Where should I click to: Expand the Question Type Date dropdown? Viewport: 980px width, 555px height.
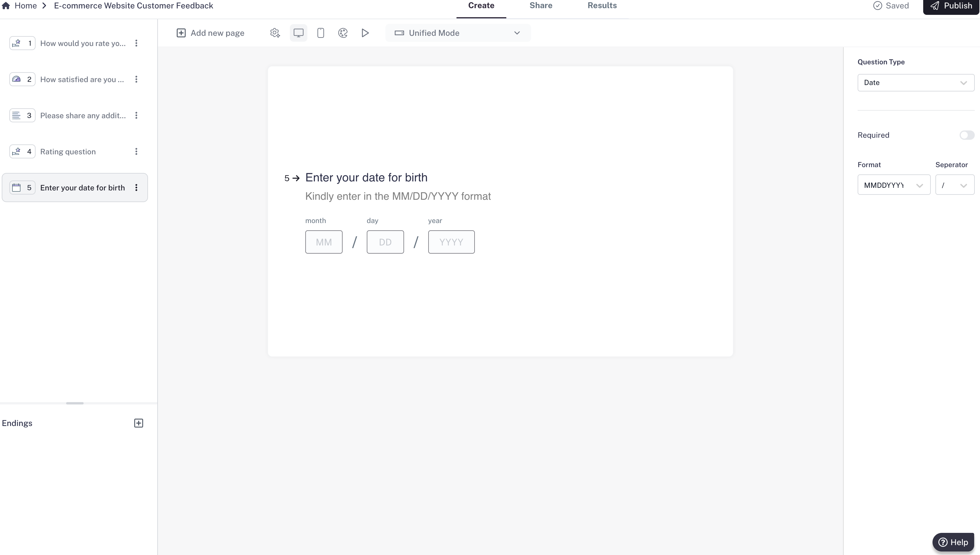[x=915, y=83]
